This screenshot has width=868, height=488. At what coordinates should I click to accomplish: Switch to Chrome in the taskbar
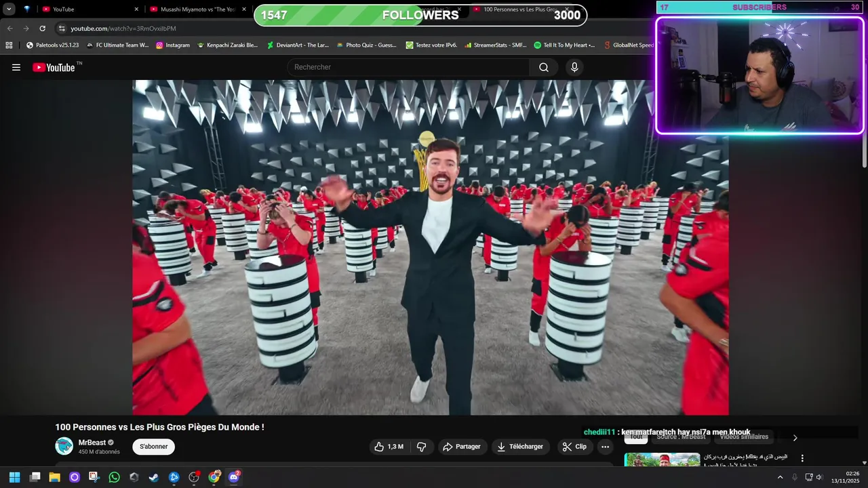point(214,477)
